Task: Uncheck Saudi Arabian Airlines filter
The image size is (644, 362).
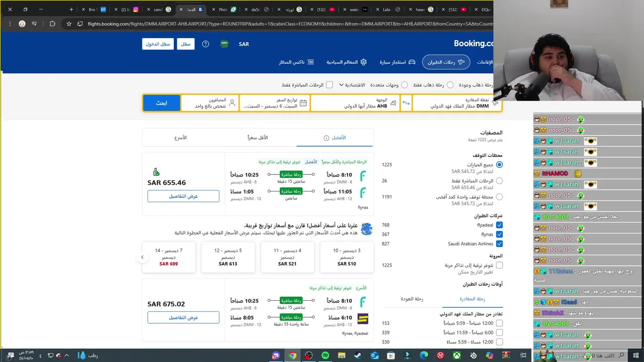Action: click(499, 244)
